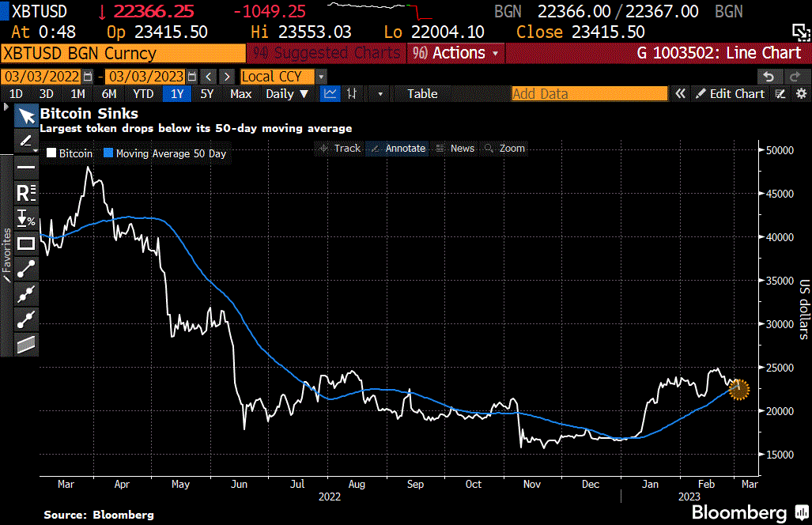Pick the three-point line tool
Screen dimensions: 812x525
(x=26, y=294)
